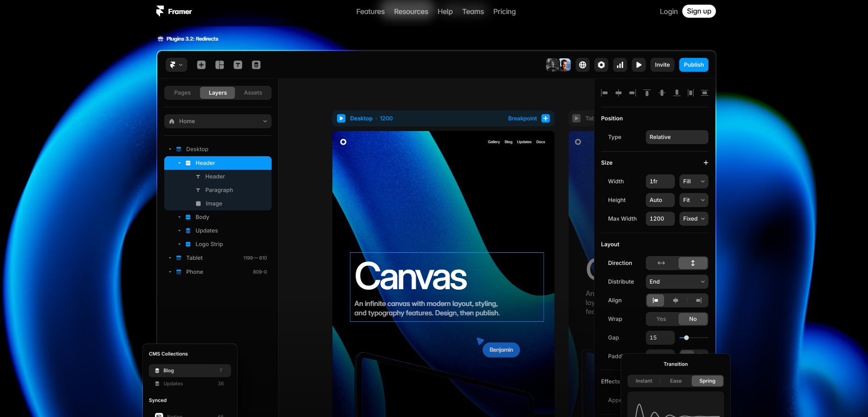Screen dimensions: 868x417
Task: Click the distribute horizontally icon
Action: tap(691, 93)
